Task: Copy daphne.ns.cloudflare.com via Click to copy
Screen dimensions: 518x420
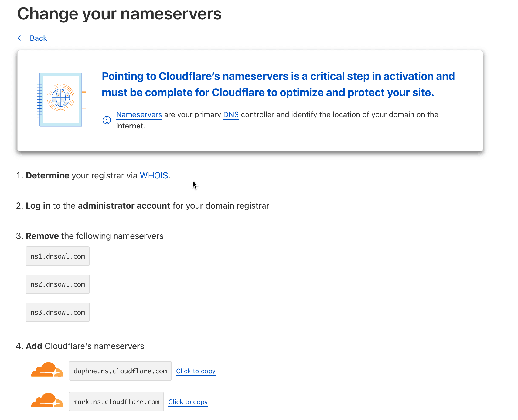Action: 196,371
